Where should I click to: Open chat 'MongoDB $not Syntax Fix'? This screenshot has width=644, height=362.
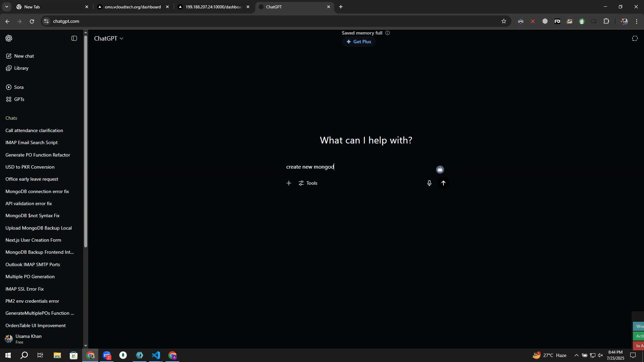pos(32,216)
